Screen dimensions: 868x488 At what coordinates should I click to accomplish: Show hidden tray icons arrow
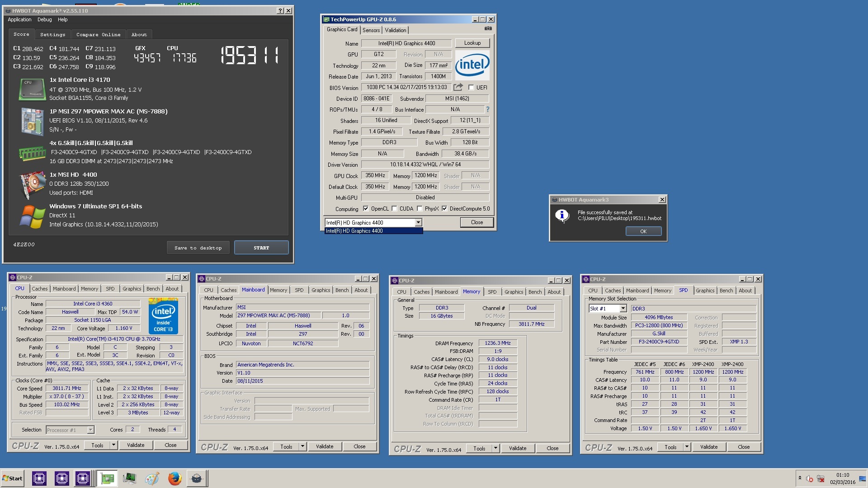(800, 478)
